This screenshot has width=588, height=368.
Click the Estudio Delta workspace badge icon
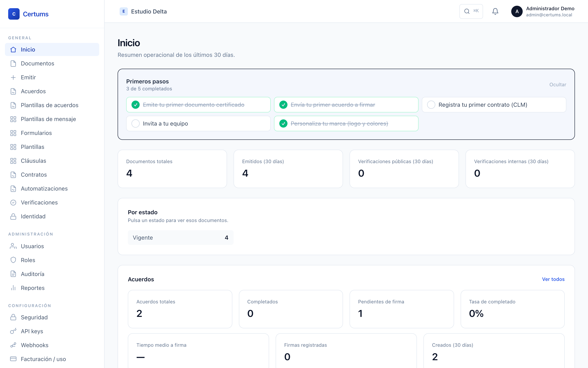click(x=124, y=11)
